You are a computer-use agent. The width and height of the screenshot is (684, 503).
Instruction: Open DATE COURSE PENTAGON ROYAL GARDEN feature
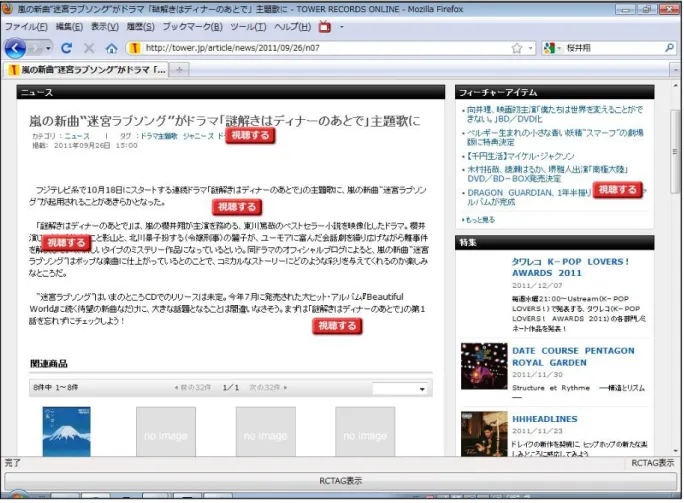[x=573, y=356]
